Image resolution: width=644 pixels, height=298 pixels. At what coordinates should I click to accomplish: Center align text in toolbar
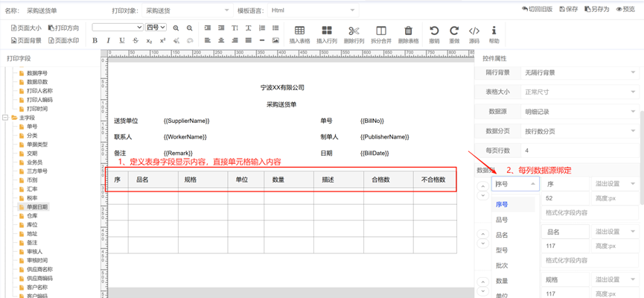(221, 40)
